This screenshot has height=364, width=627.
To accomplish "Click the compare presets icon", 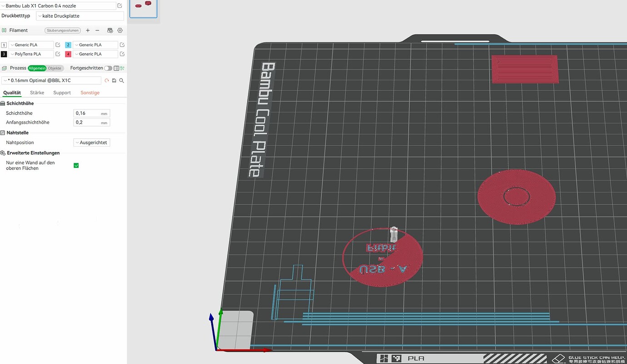I will (x=122, y=68).
